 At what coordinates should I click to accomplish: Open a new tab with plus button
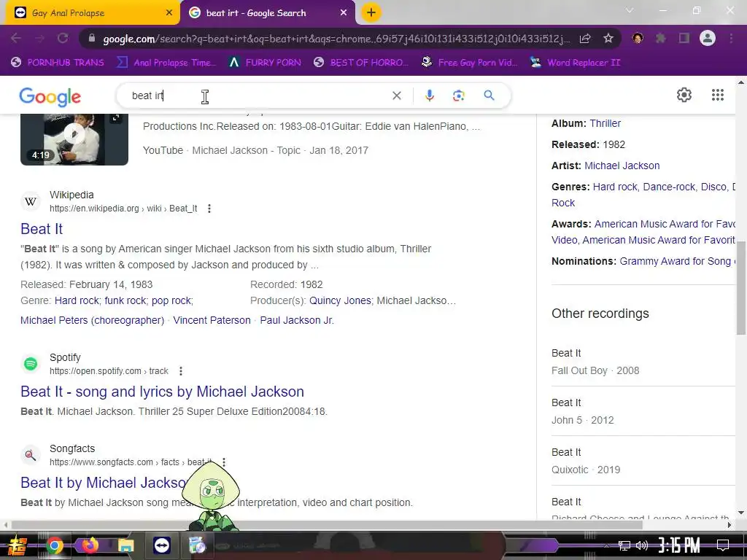pos(371,12)
